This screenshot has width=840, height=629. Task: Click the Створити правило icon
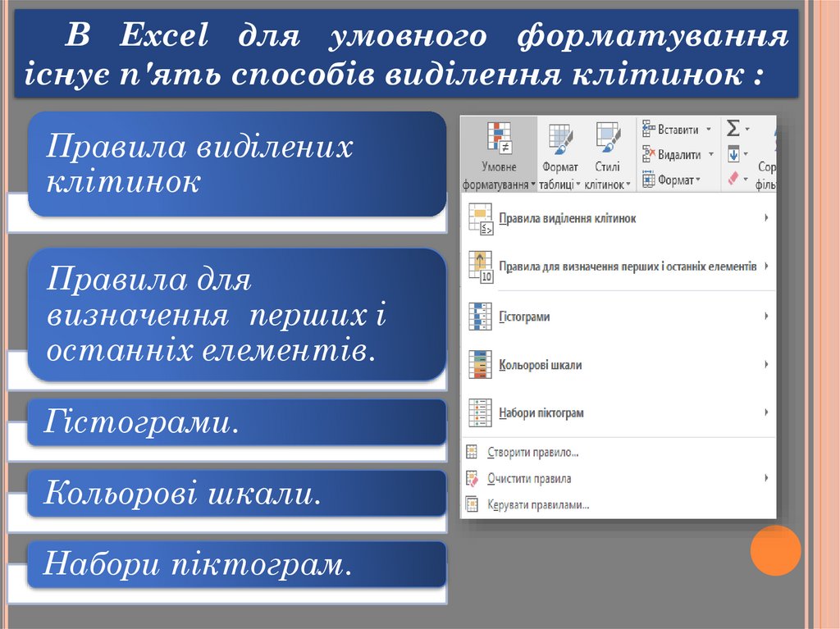pos(472,452)
